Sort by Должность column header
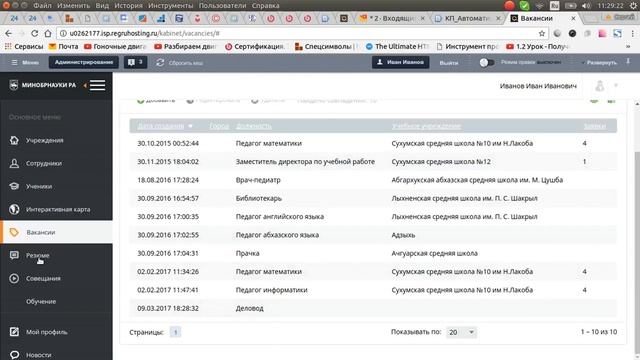 (x=253, y=126)
